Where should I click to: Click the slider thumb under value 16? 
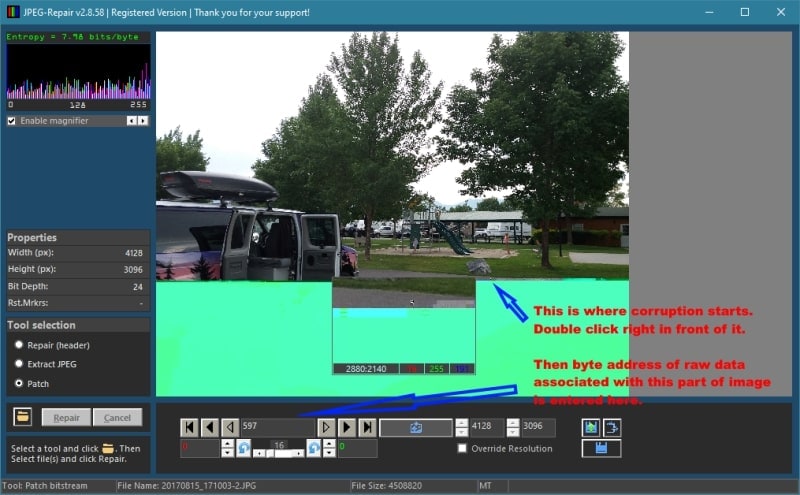[x=270, y=453]
